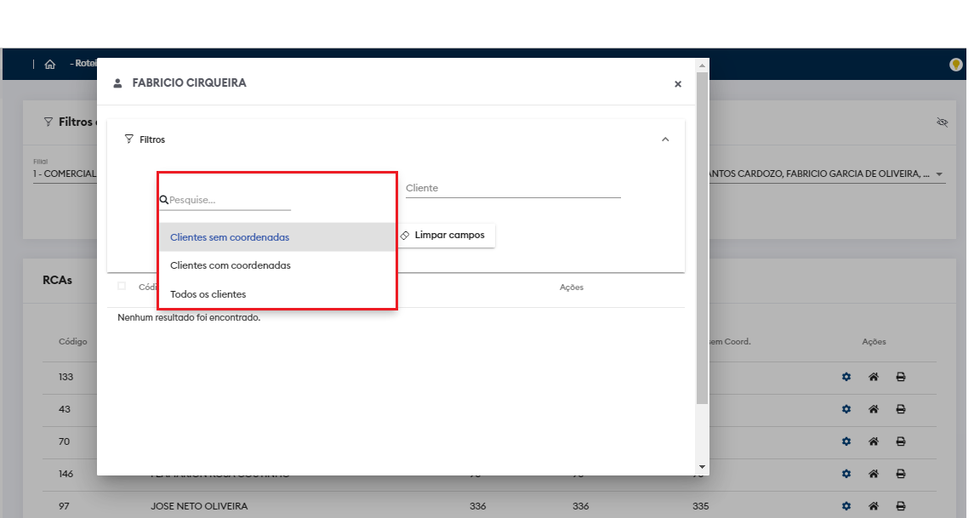Click the Limpar campos button
The height and width of the screenshot is (518, 980).
click(445, 235)
